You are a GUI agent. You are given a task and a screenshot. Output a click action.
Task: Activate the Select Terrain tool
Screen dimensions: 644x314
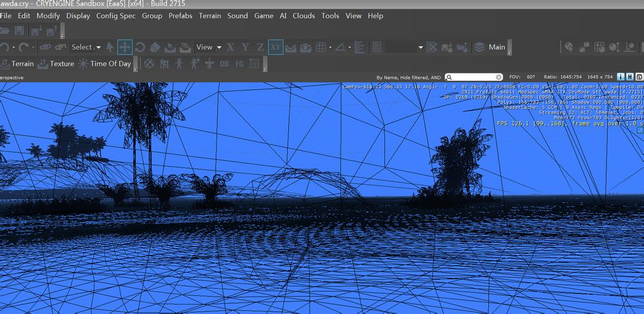tap(170, 48)
